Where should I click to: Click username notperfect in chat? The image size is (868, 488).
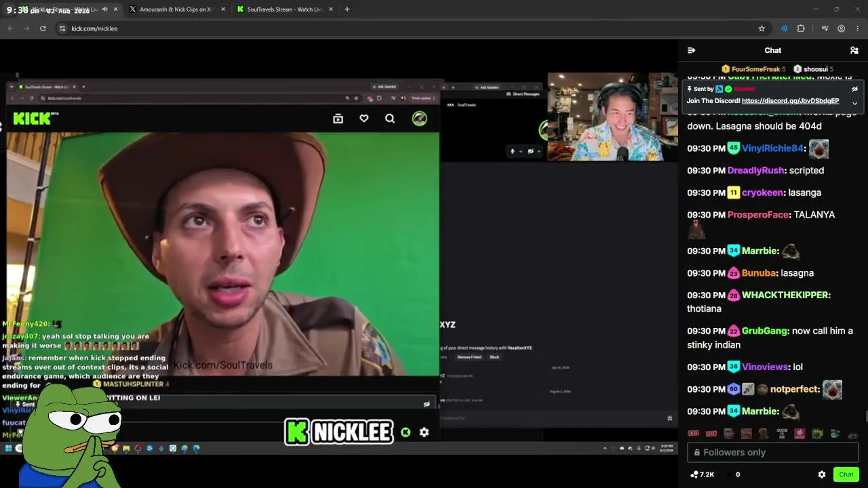coord(795,390)
